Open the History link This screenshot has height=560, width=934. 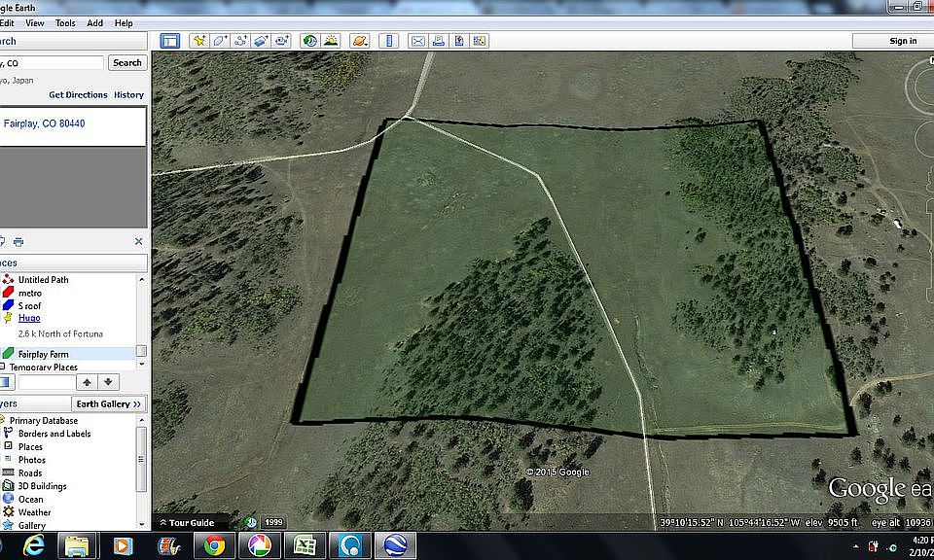tap(128, 94)
